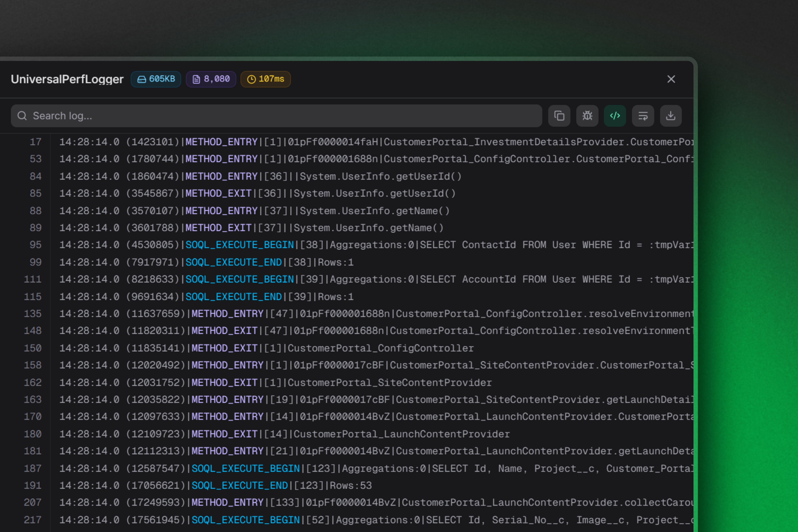Toggle the code view icon button
The width and height of the screenshot is (798, 532).
tap(615, 116)
